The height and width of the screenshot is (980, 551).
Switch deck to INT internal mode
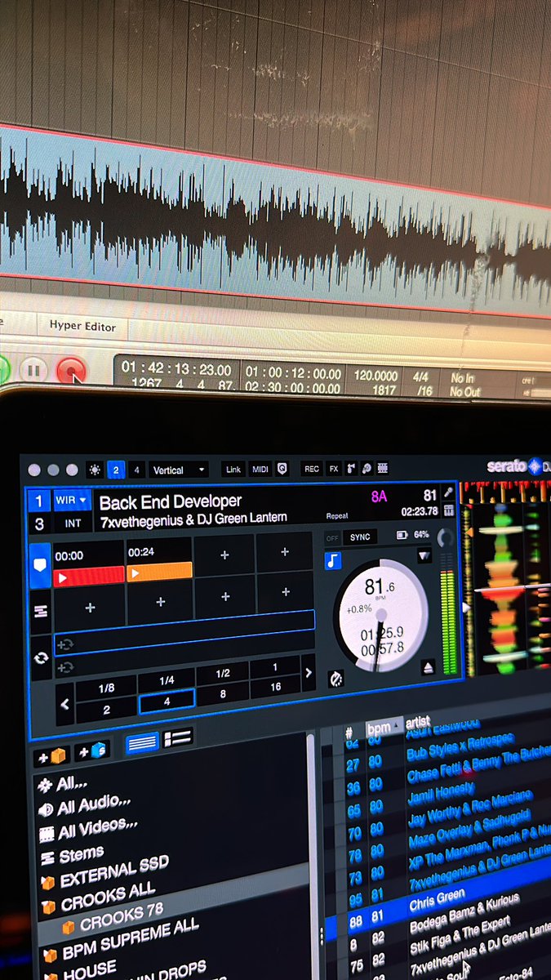point(73,523)
